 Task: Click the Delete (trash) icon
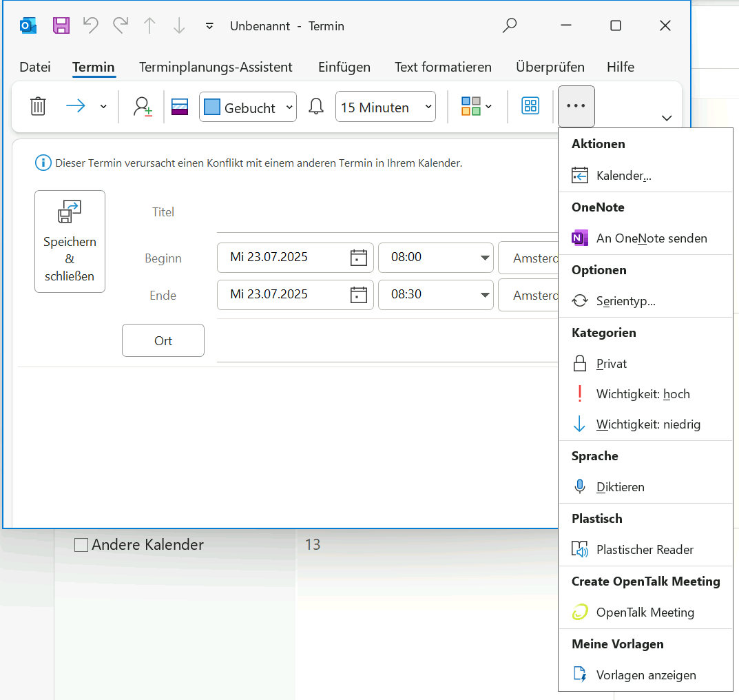point(38,106)
